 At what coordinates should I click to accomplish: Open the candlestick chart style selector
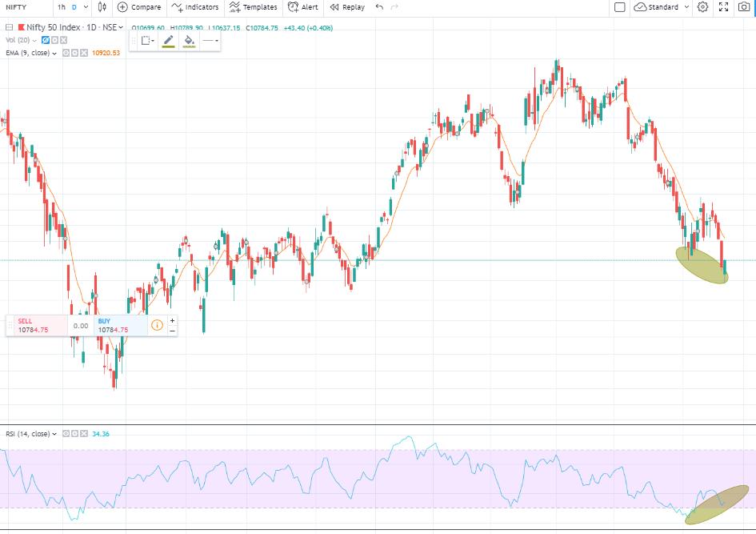pyautogui.click(x=102, y=6)
